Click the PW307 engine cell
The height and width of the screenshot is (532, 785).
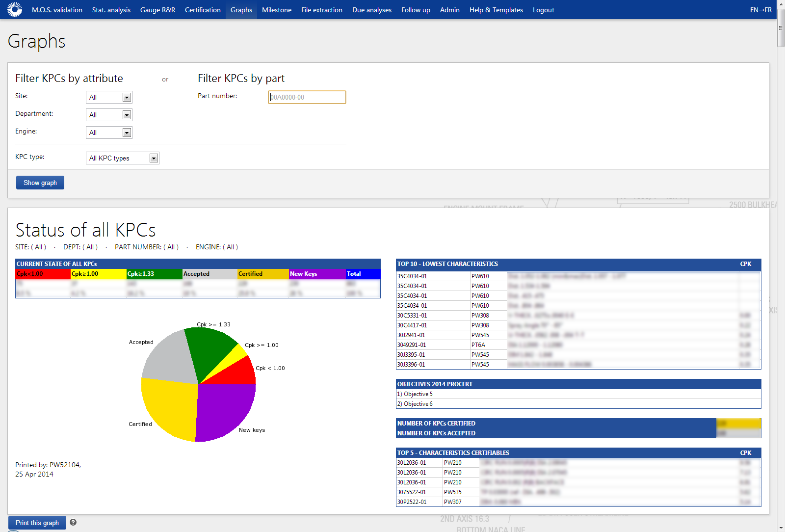[x=461, y=502]
